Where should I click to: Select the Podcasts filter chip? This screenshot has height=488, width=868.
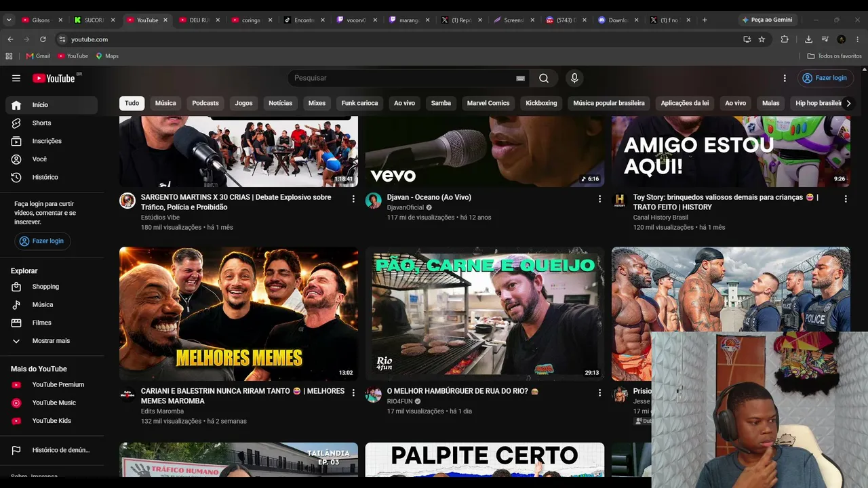tap(205, 103)
